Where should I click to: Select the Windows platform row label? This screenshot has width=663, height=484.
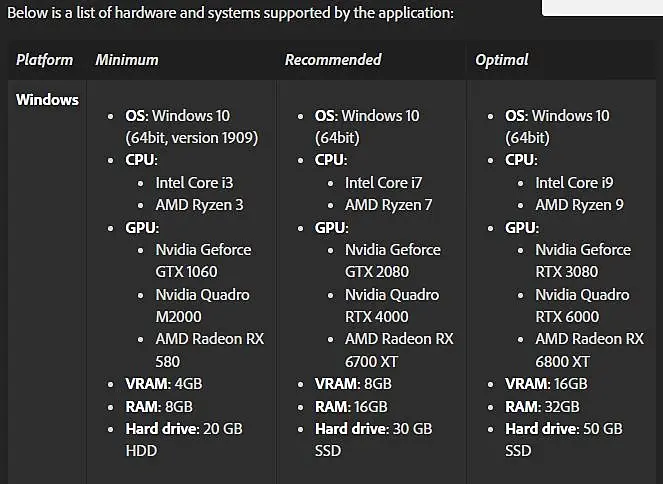pos(47,100)
